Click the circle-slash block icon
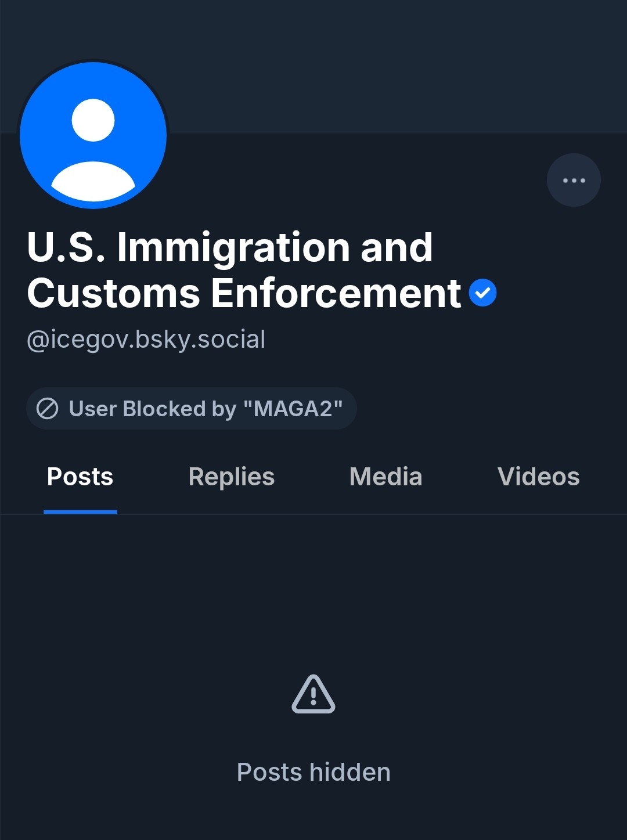Viewport: 627px width, 840px height. pos(48,409)
